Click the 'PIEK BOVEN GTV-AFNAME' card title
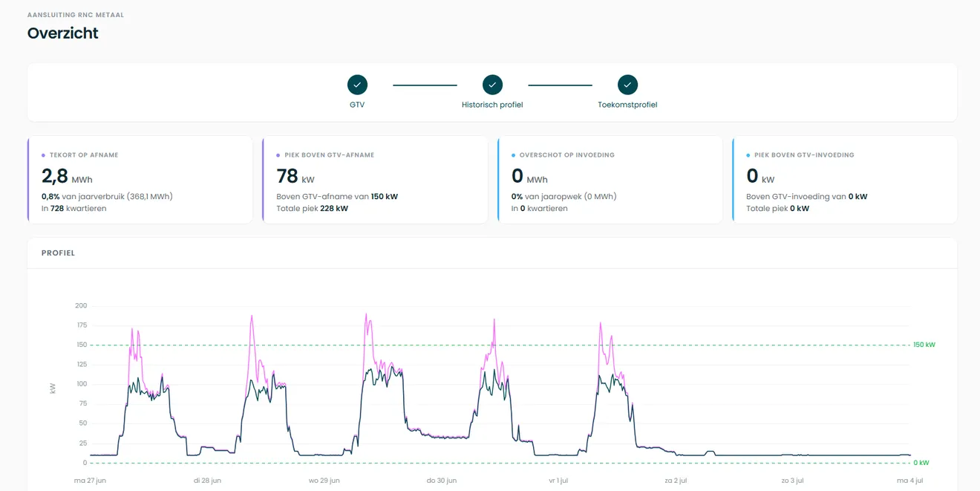Image resolution: width=980 pixels, height=491 pixels. 329,155
